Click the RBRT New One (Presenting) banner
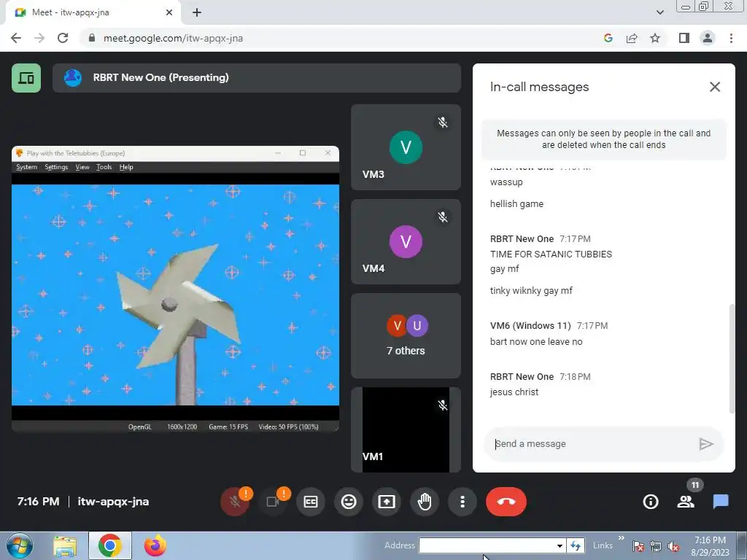Screen dimensions: 747x560 tap(257, 77)
